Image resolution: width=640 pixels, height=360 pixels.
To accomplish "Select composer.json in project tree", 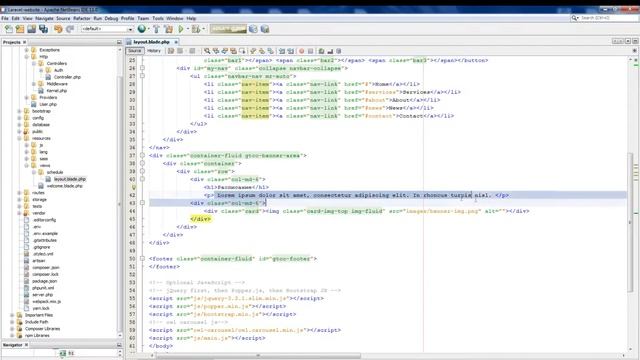I will [x=46, y=267].
